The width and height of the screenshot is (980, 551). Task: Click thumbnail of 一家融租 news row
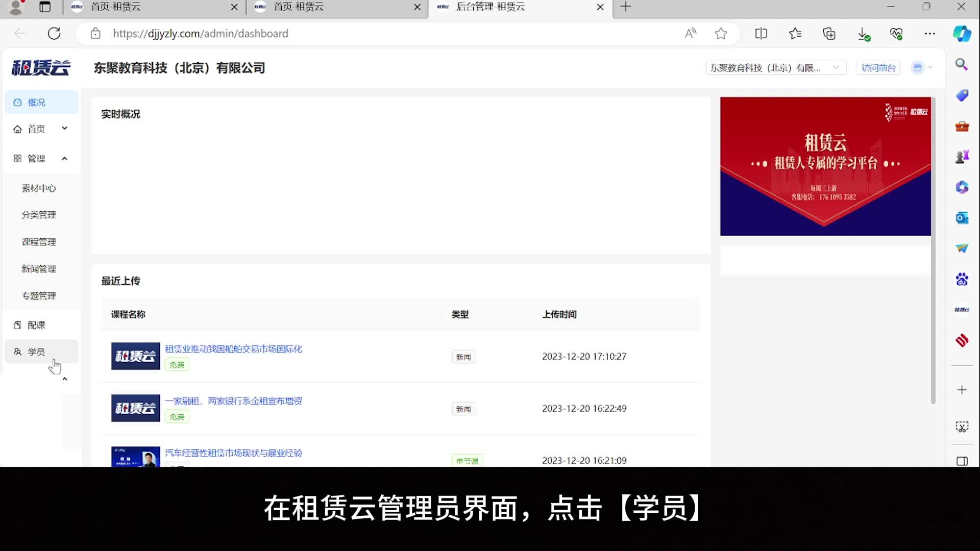pyautogui.click(x=135, y=408)
